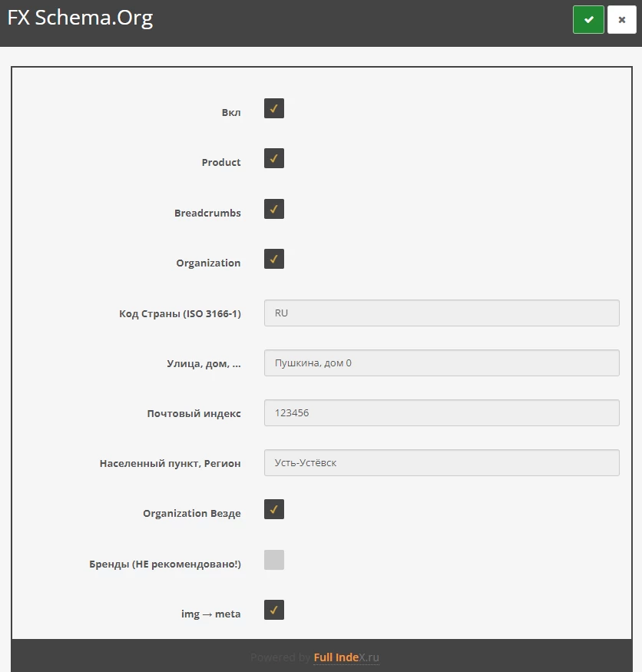The width and height of the screenshot is (642, 672).
Task: Toggle the Вкл checkbox
Action: [x=274, y=108]
